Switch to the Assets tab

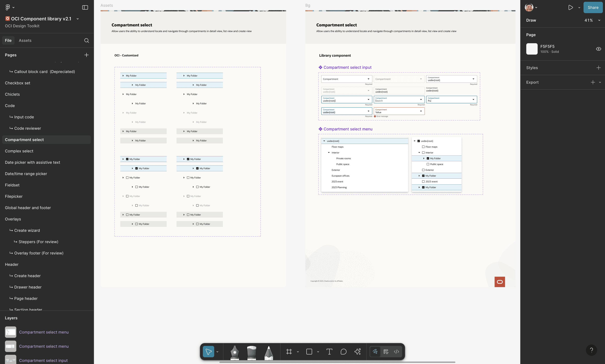tap(25, 40)
